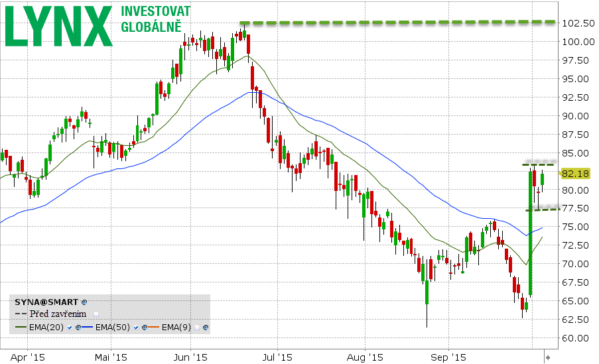Image resolution: width=599 pixels, height=364 pixels.
Task: Uncheck the EMA(20) checkbox
Action: point(70,328)
